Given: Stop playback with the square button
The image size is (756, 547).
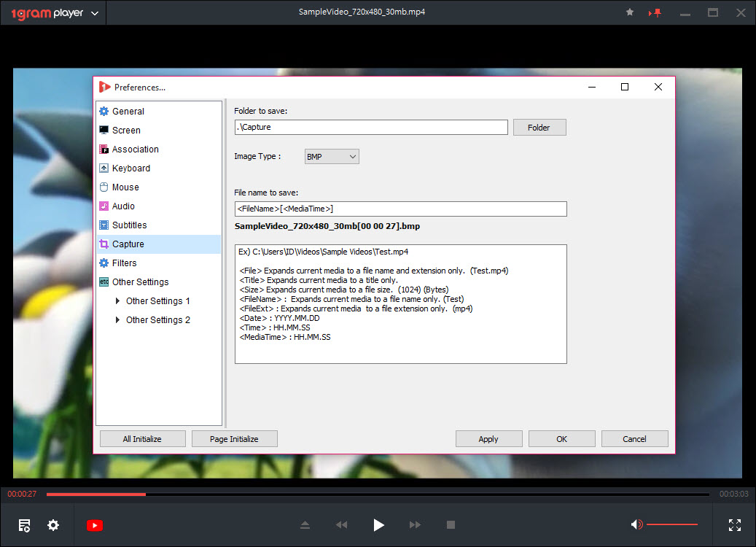Looking at the screenshot, I should pos(451,525).
